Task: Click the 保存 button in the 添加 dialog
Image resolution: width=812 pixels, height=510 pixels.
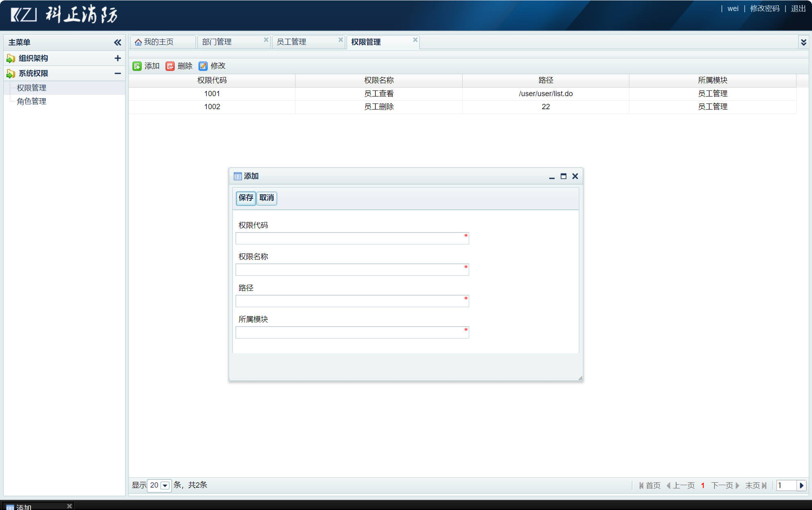Action: tap(245, 198)
